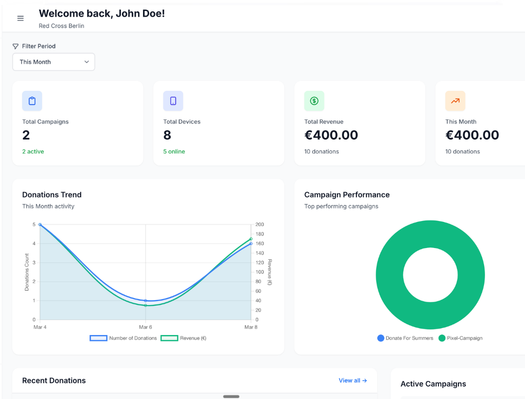Click the Total Revenue dollar icon
525x399 pixels.
click(314, 101)
